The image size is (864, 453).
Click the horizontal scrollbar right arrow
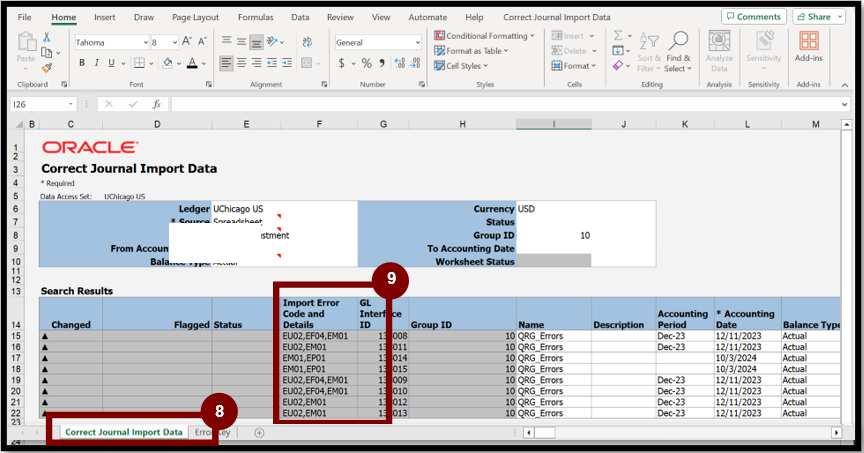point(836,433)
